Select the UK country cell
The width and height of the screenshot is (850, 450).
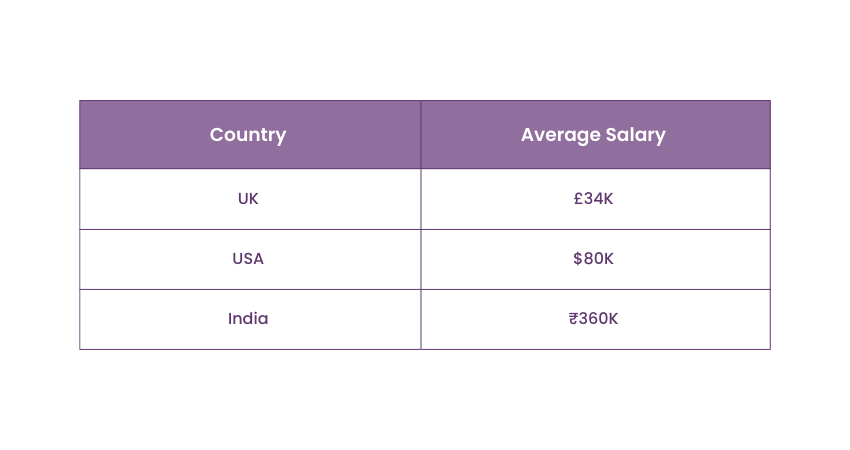tap(248, 199)
